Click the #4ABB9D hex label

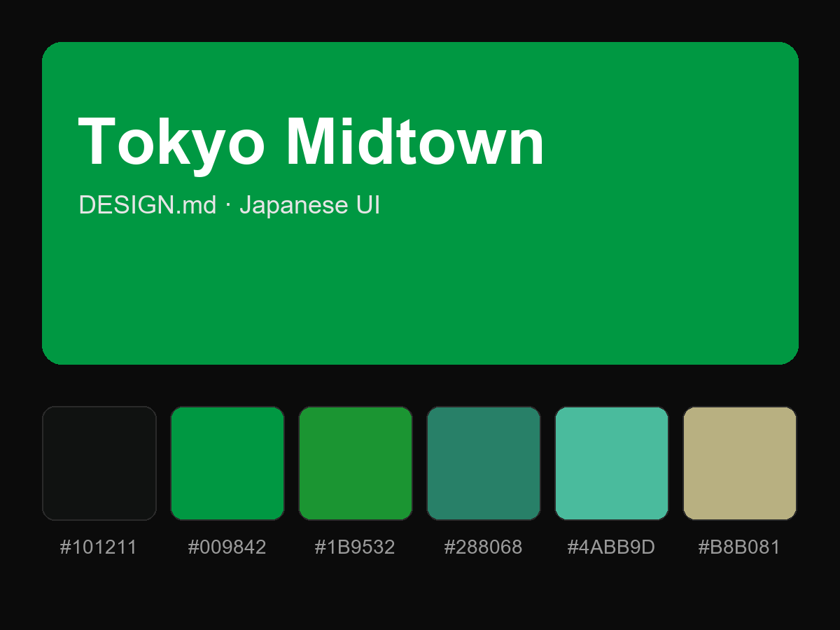point(611,547)
